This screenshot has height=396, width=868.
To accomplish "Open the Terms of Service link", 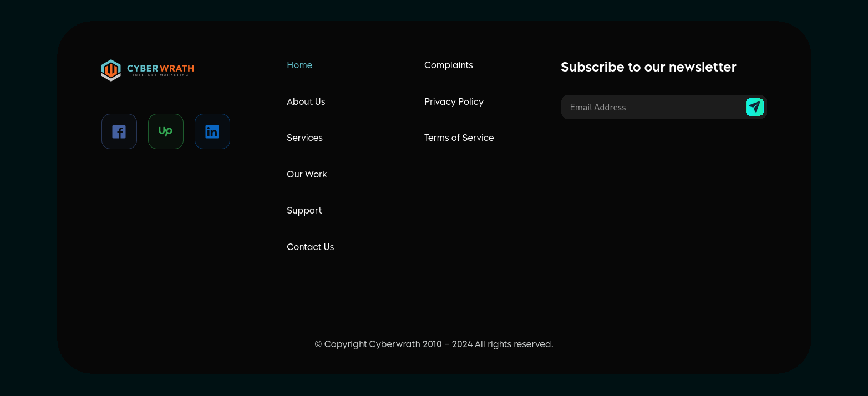I will 459,138.
